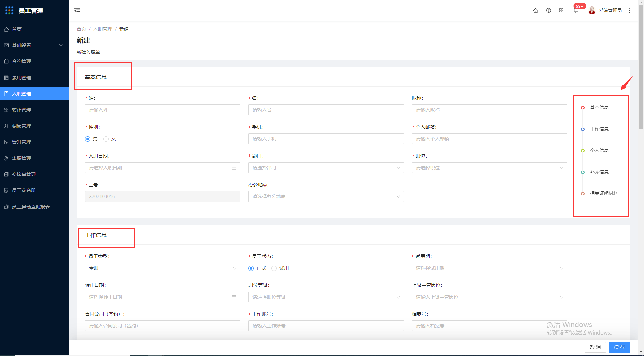Open the 部门 dropdown

326,168
